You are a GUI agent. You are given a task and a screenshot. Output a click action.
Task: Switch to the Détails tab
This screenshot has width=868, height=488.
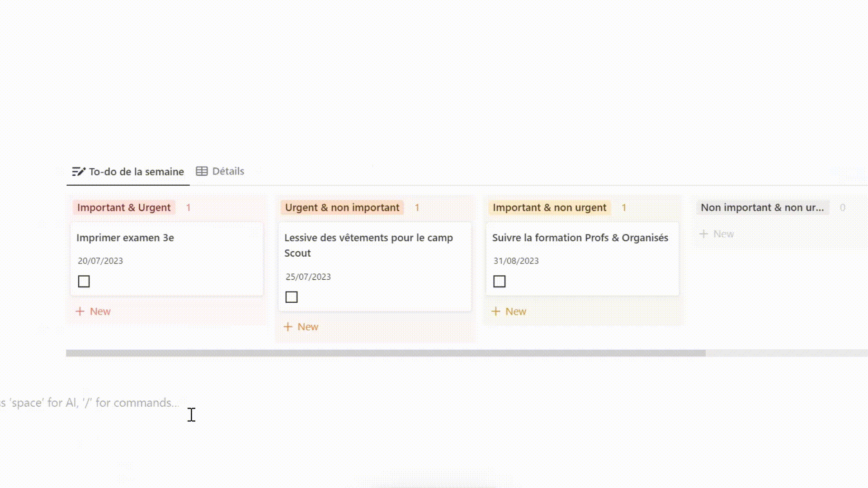(x=220, y=171)
